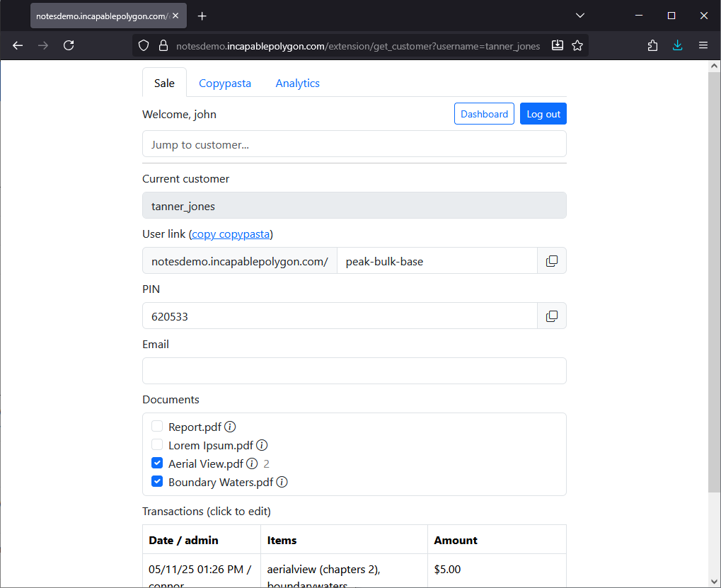Open the Analytics tab

coord(297,83)
